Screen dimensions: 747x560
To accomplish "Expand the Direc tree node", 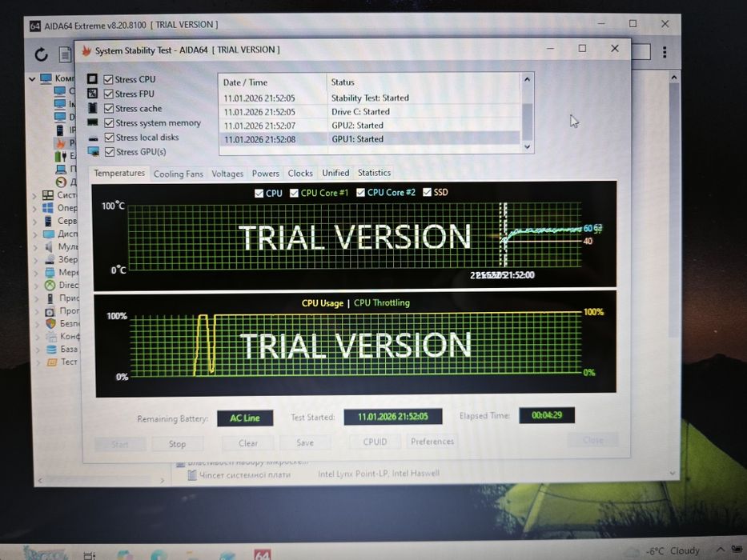I will pos(36,286).
